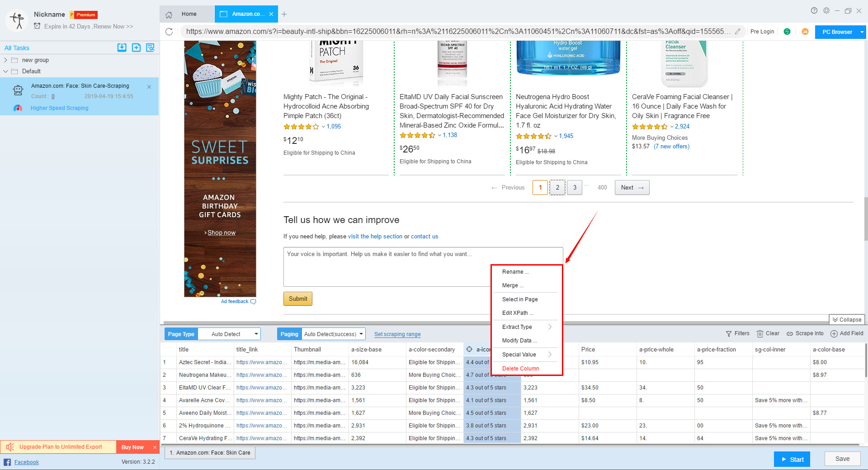
Task: Click the import task icon beside All Tasks
Action: coord(122,47)
